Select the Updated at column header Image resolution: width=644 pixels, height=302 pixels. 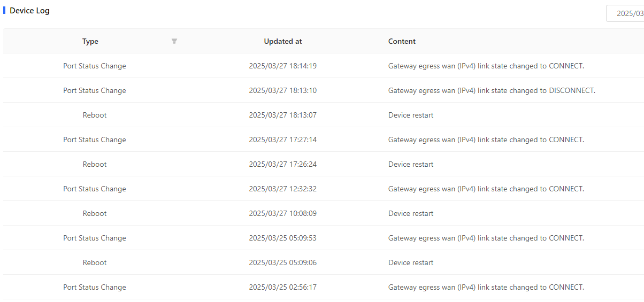[x=283, y=41]
